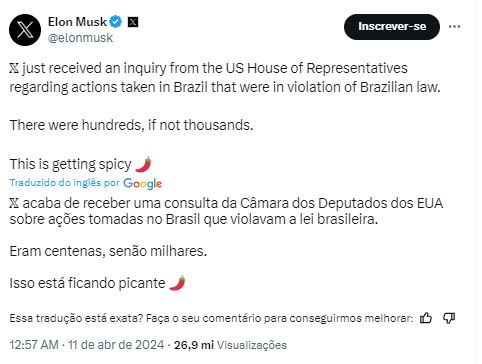Click the blue verified checkmark badge
482x364 pixels.
pyautogui.click(x=116, y=22)
